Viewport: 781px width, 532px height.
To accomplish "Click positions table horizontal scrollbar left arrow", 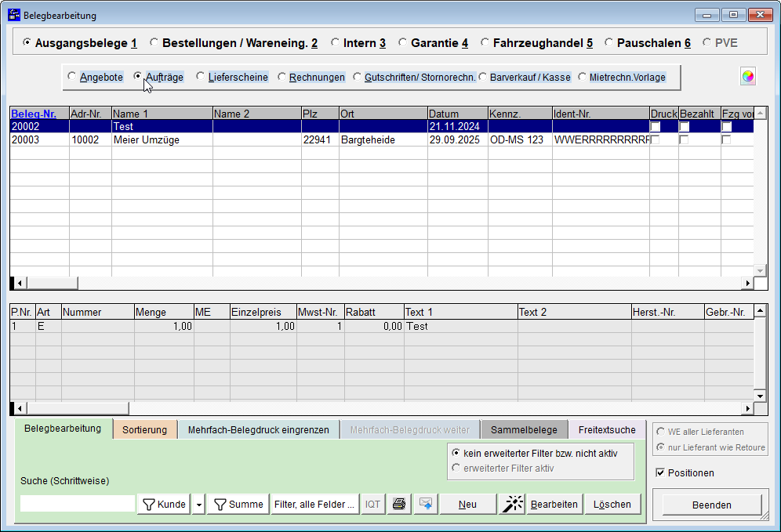I will [20, 408].
